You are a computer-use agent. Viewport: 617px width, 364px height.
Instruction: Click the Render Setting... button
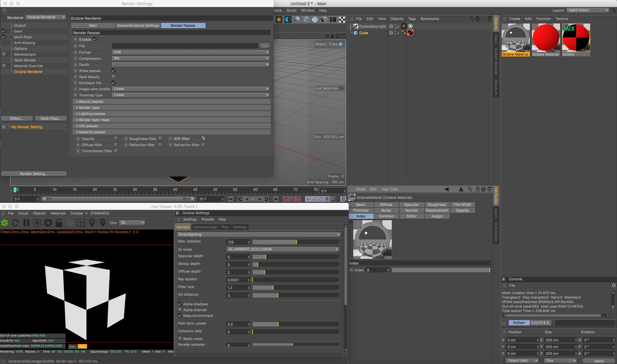34,174
